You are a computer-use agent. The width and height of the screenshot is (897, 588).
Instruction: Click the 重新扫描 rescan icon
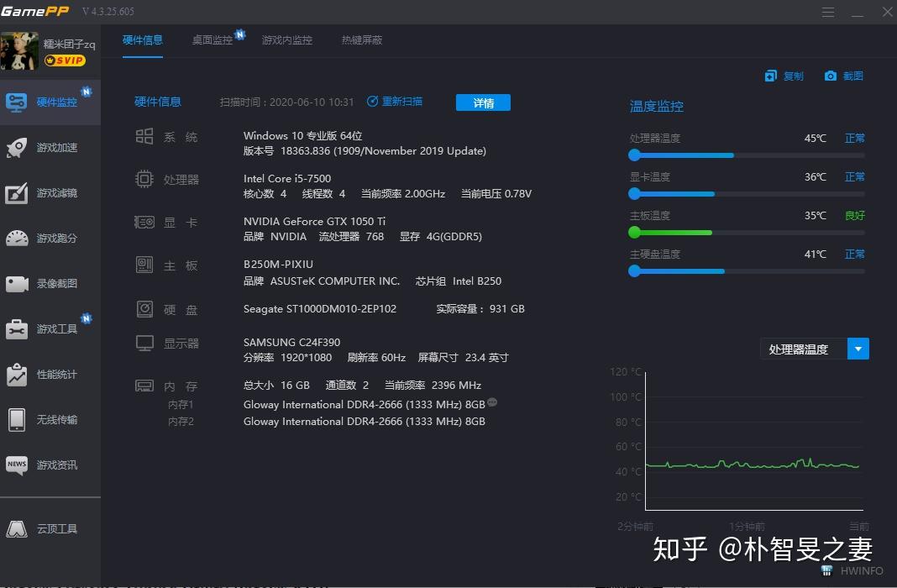pos(372,102)
